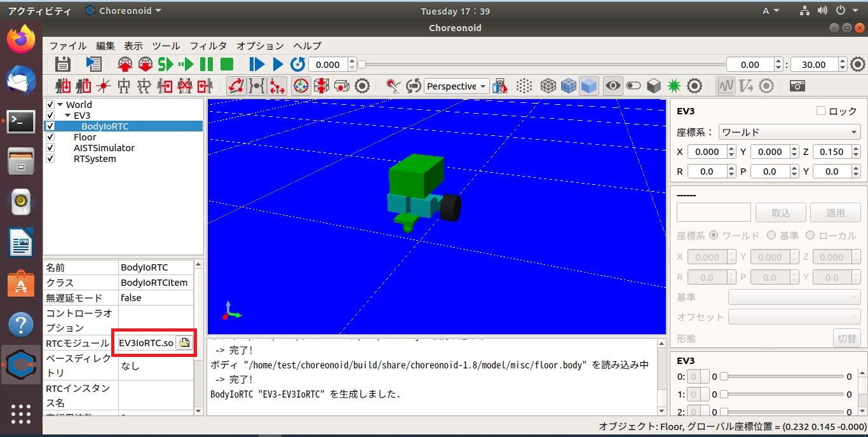Click the colored shapes icon beside Perspective
This screenshot has height=437, width=868.
pyautogui.click(x=500, y=86)
